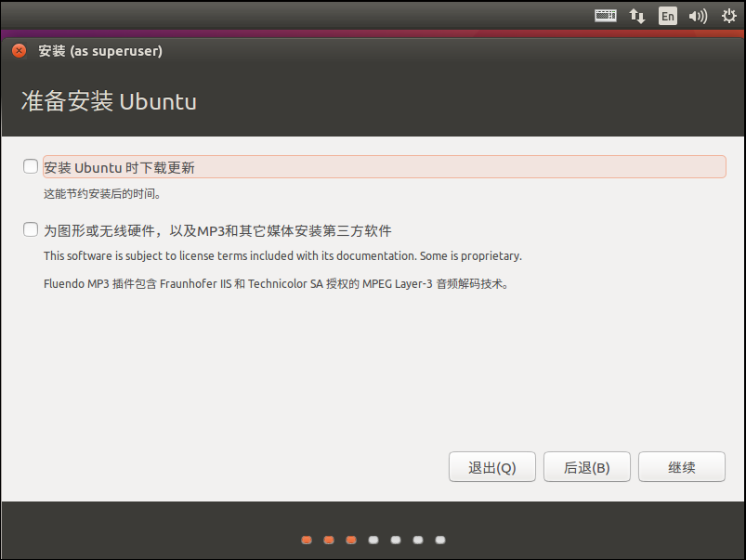Click the 后退(B) button

point(586,466)
